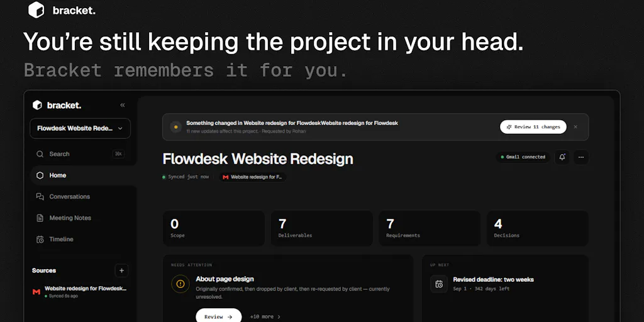The image size is (644, 322).
Task: Collapse the sidebar with double-chevron icon
Action: pyautogui.click(x=123, y=105)
